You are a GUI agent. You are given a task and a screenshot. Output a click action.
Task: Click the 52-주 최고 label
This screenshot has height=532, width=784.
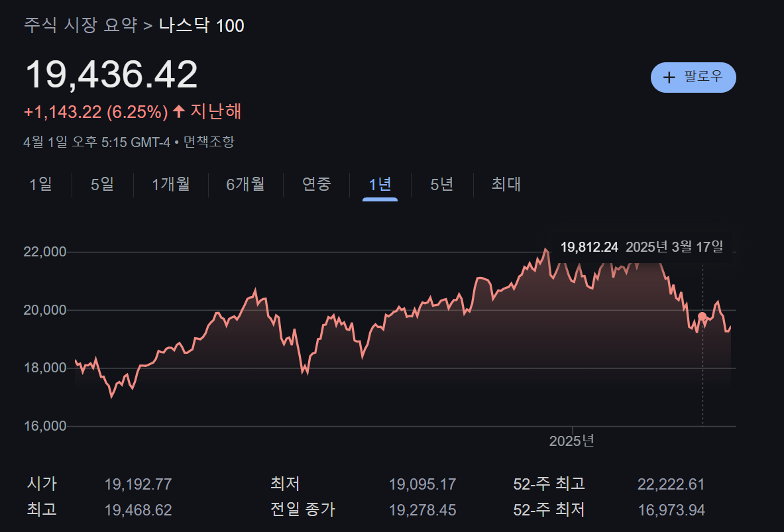[549, 484]
